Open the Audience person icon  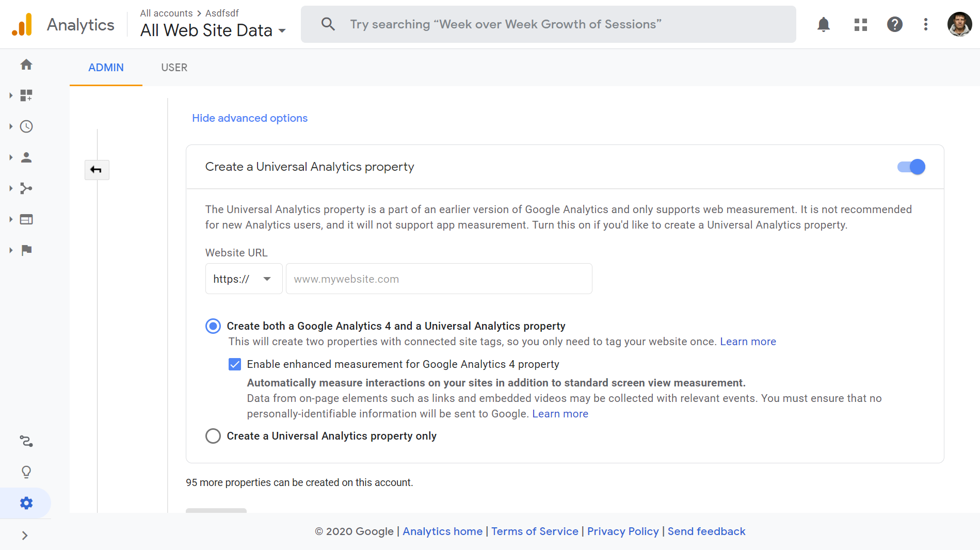26,157
